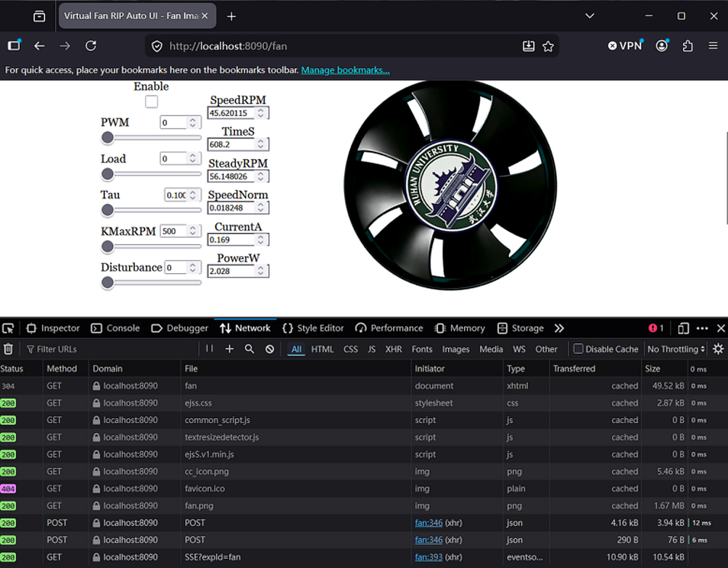This screenshot has height=568, width=728.
Task: Add a new request with plus icon
Action: pyautogui.click(x=229, y=349)
